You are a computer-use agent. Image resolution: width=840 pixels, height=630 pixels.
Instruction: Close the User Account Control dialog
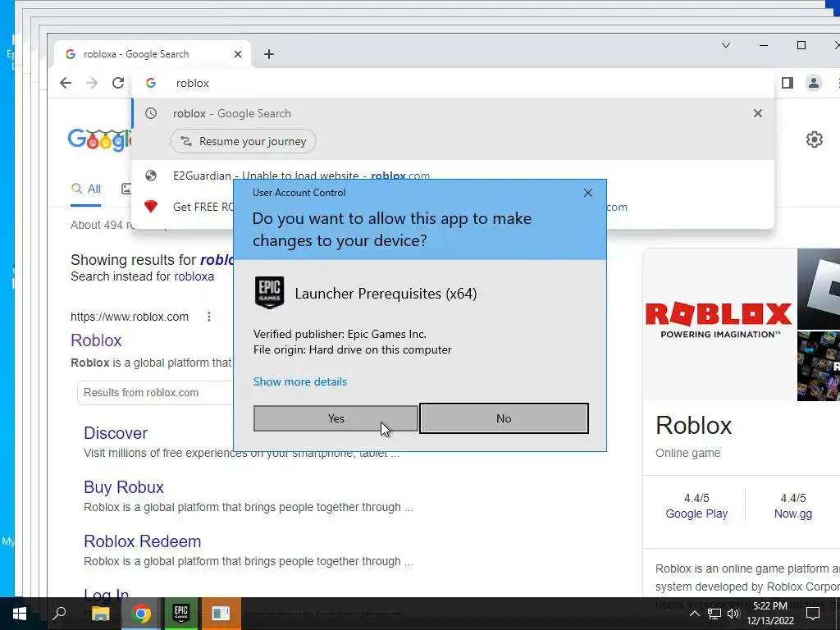click(x=587, y=193)
